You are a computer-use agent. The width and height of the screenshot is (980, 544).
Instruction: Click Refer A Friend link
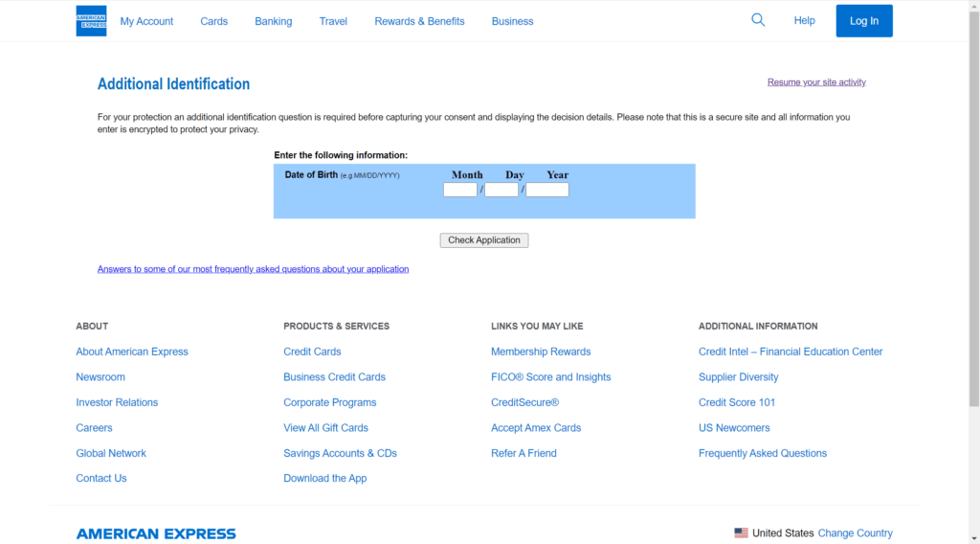pos(523,453)
